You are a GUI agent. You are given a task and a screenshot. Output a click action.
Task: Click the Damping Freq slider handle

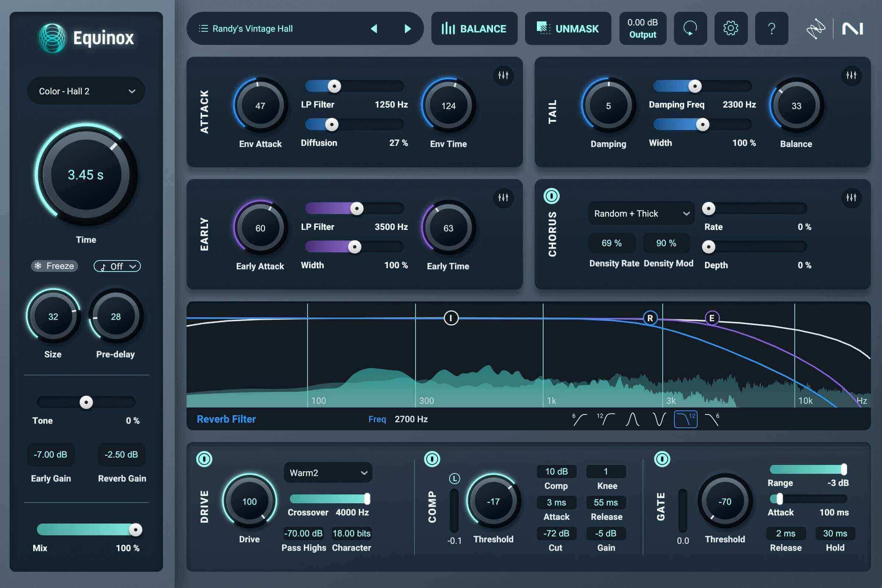pyautogui.click(x=695, y=86)
